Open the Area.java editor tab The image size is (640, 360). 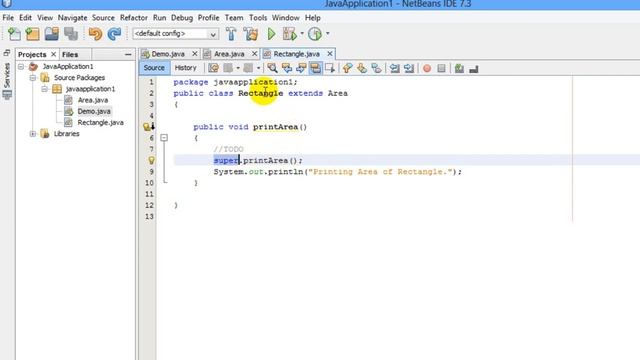point(229,54)
